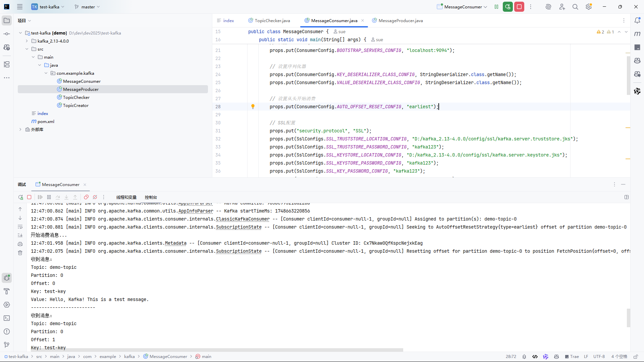Click the AppInfoParser link in console
The image size is (644, 362).
196,211
